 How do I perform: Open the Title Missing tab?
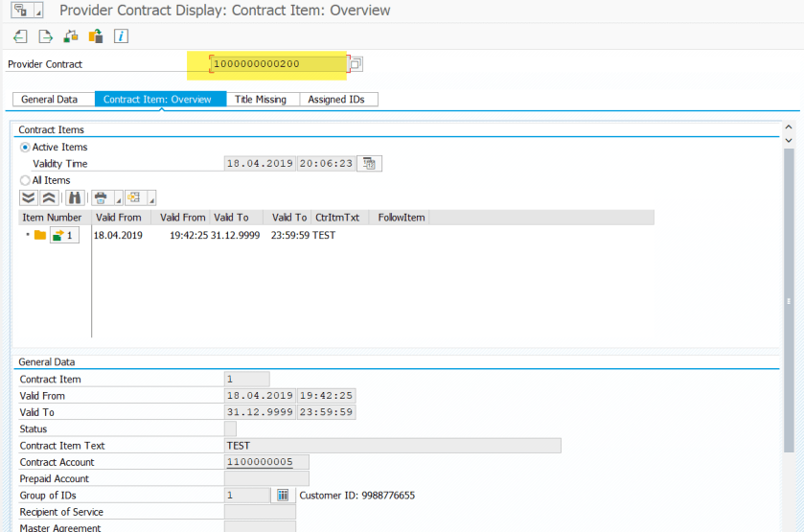coord(261,100)
